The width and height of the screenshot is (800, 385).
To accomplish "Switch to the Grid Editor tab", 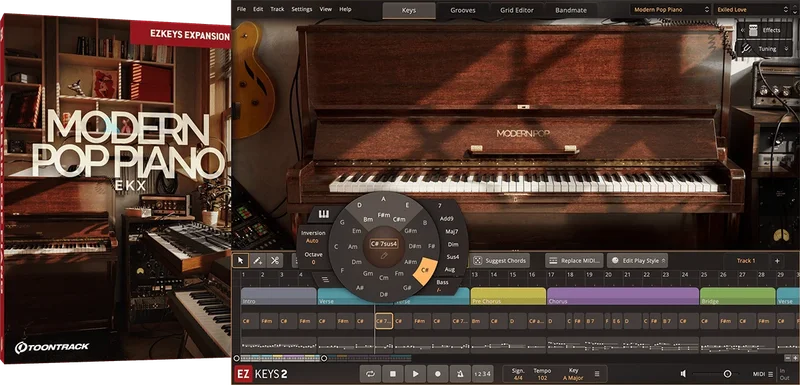I will [x=517, y=10].
